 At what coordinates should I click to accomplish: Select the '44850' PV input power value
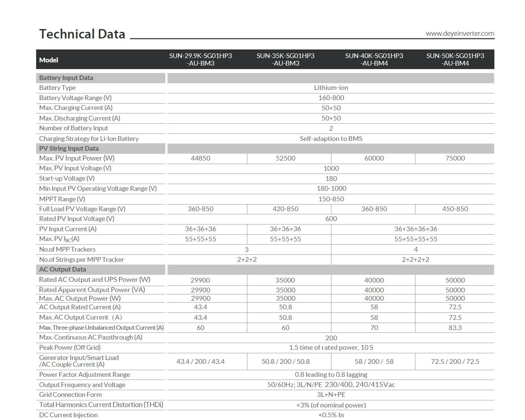click(x=201, y=158)
